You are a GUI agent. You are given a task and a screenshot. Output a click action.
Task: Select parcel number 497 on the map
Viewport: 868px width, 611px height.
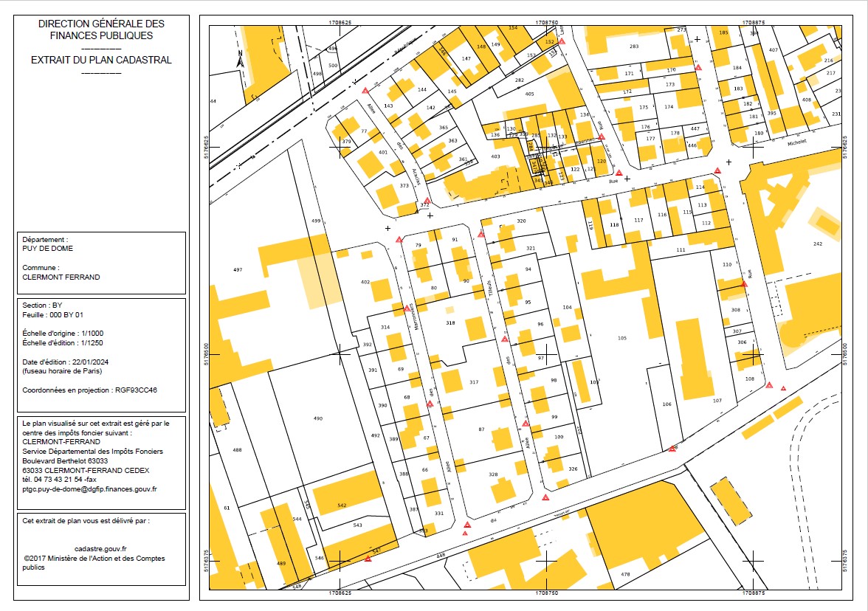click(x=238, y=270)
